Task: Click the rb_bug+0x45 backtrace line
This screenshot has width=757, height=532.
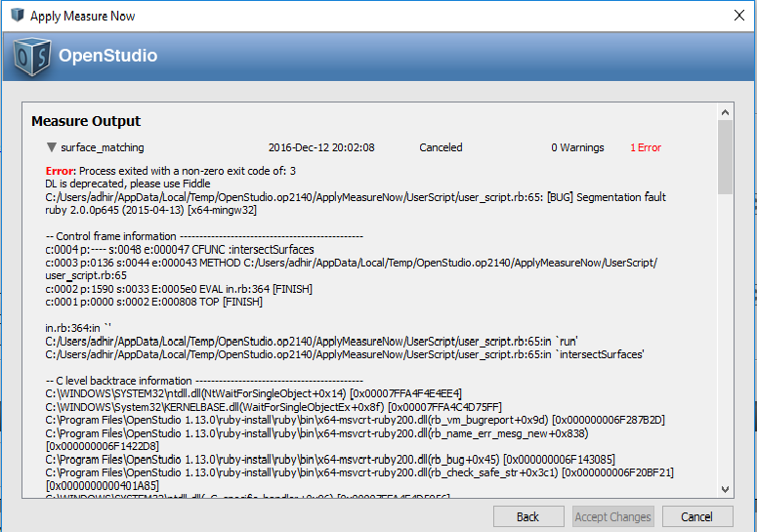Action: [x=330, y=459]
